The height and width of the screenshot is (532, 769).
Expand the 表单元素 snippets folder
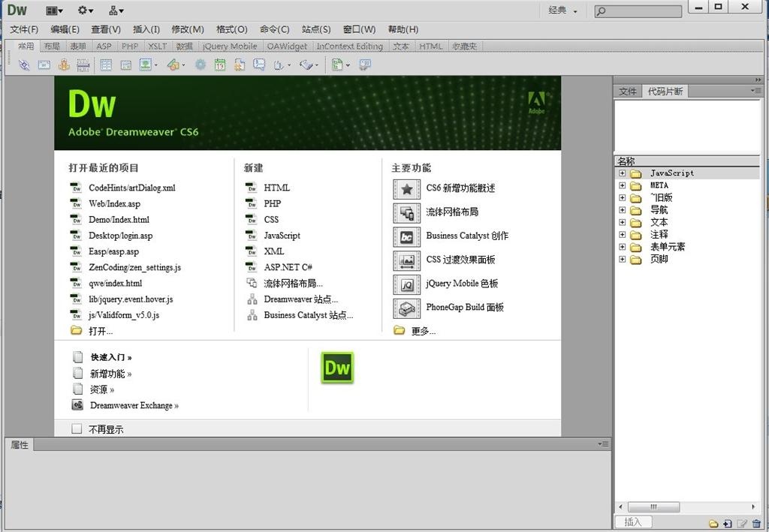tap(621, 247)
